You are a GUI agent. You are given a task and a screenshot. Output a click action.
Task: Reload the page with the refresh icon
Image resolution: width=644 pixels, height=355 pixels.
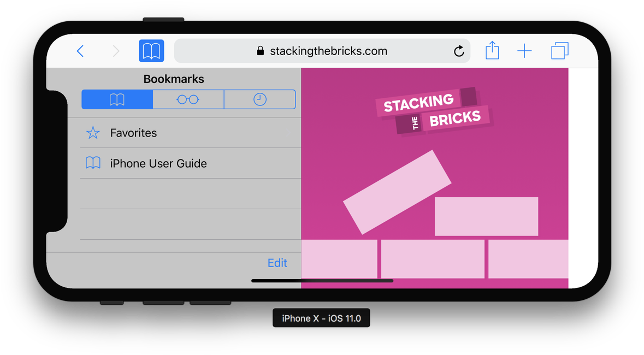pos(459,51)
